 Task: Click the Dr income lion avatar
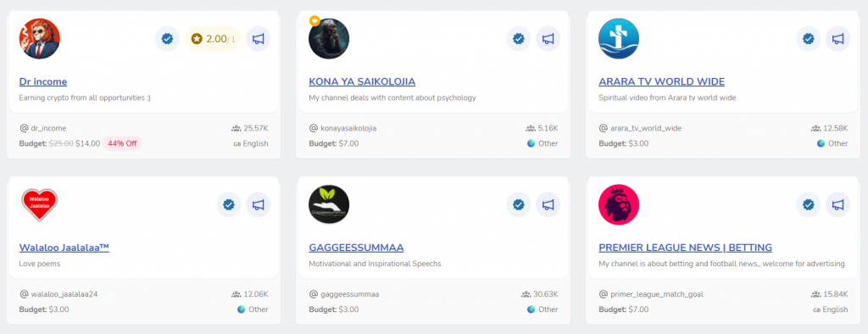point(39,39)
